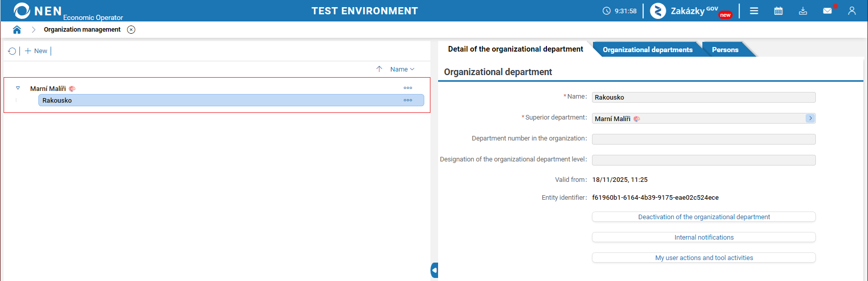
Task: Switch to Organizational departments tab
Action: coord(647,50)
